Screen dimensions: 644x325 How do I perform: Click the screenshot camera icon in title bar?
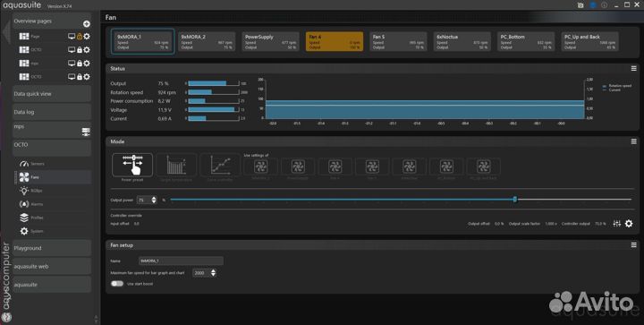click(x=580, y=5)
